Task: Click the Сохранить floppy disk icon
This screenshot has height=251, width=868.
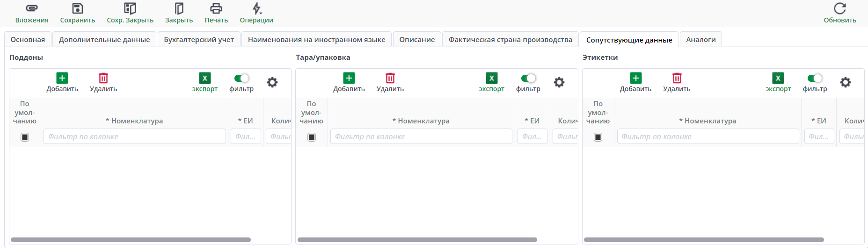Action: (x=78, y=8)
